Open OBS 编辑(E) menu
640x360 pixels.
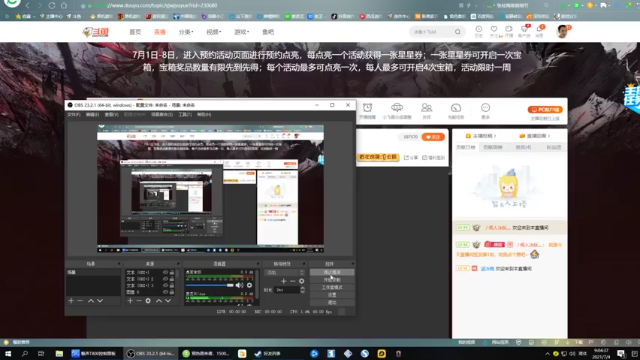[93, 115]
